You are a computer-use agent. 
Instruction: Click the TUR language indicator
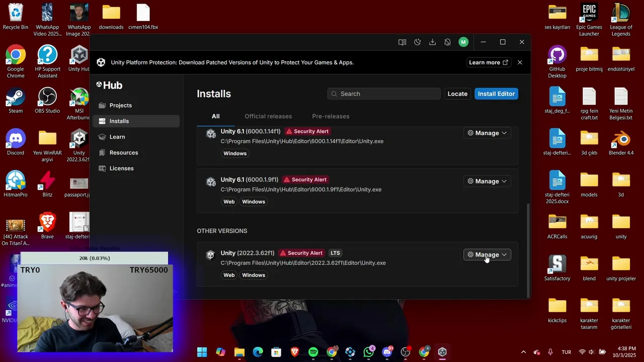(567, 352)
